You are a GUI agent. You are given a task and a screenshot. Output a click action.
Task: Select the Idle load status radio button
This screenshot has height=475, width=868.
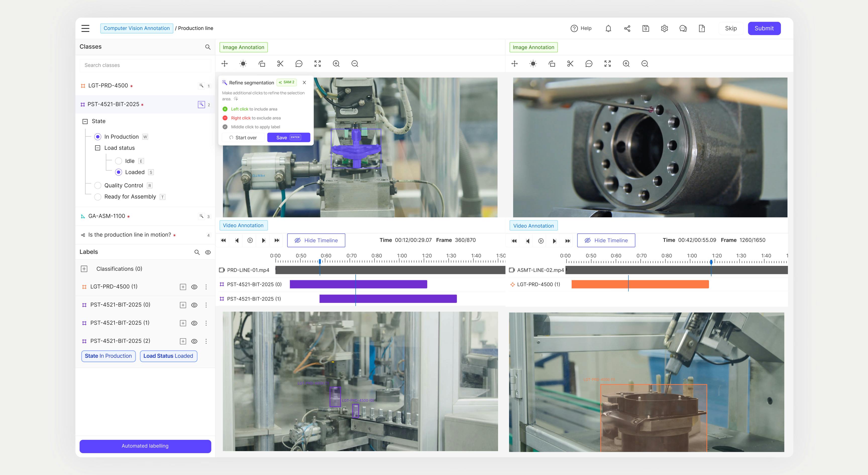(119, 161)
